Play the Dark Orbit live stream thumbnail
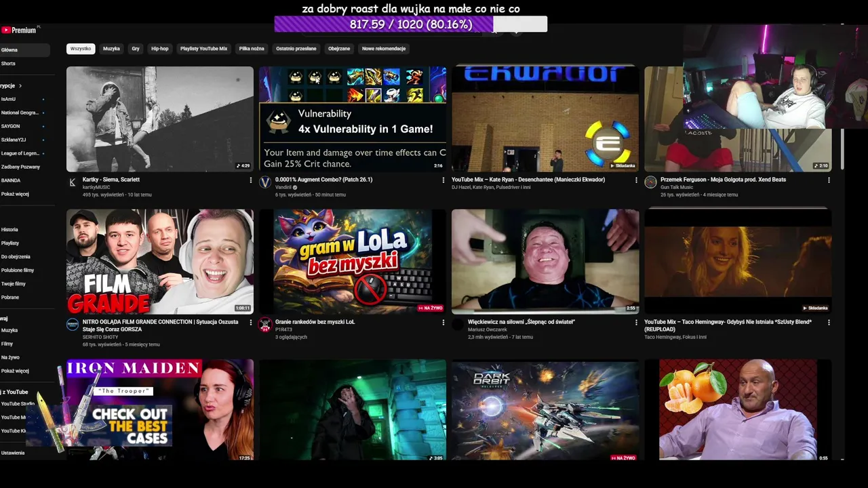Viewport: 868px width, 488px height. click(545, 410)
